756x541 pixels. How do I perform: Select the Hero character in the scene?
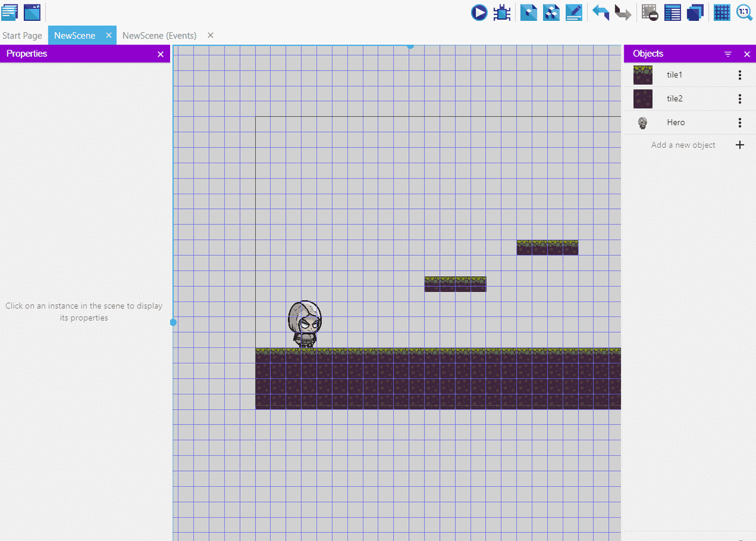coord(305,324)
